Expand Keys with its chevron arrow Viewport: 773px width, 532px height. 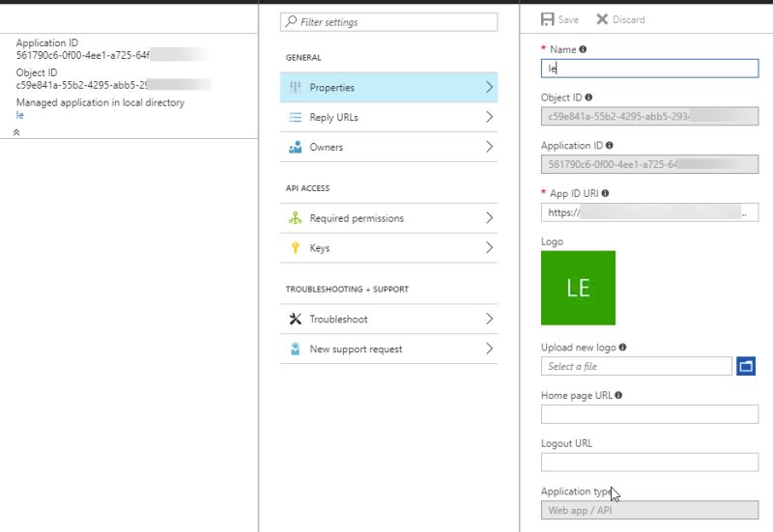(489, 248)
